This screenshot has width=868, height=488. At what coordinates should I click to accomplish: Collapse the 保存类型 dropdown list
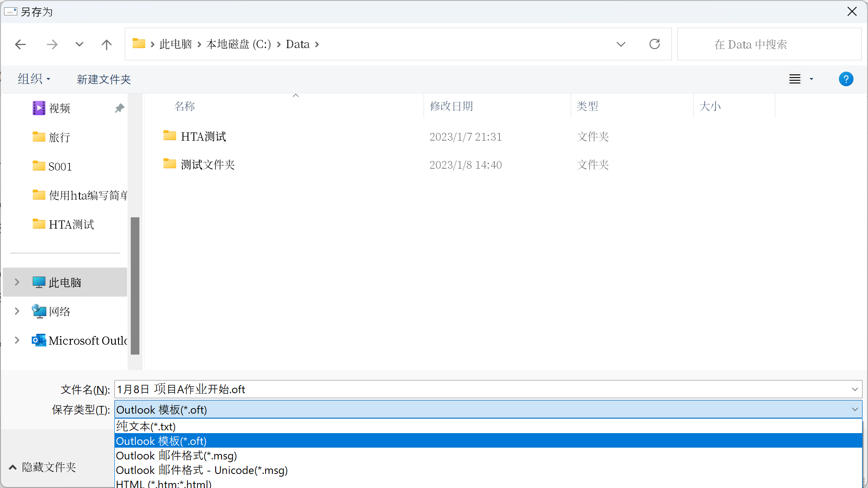(854, 410)
